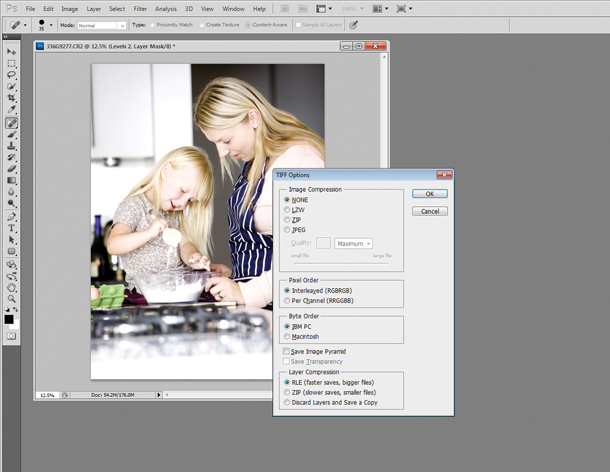The height and width of the screenshot is (472, 610).
Task: Select the Eraser tool
Action: (11, 169)
